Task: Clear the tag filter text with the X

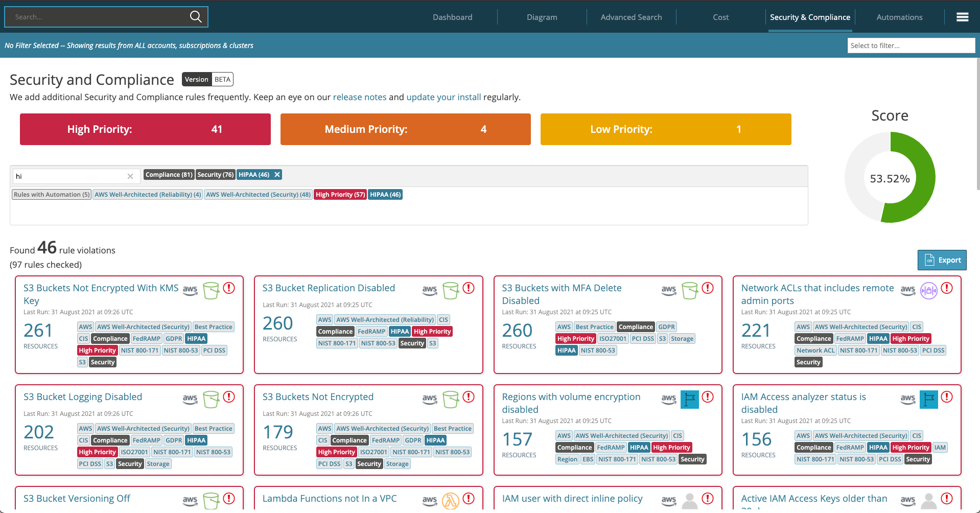Action: tap(130, 176)
